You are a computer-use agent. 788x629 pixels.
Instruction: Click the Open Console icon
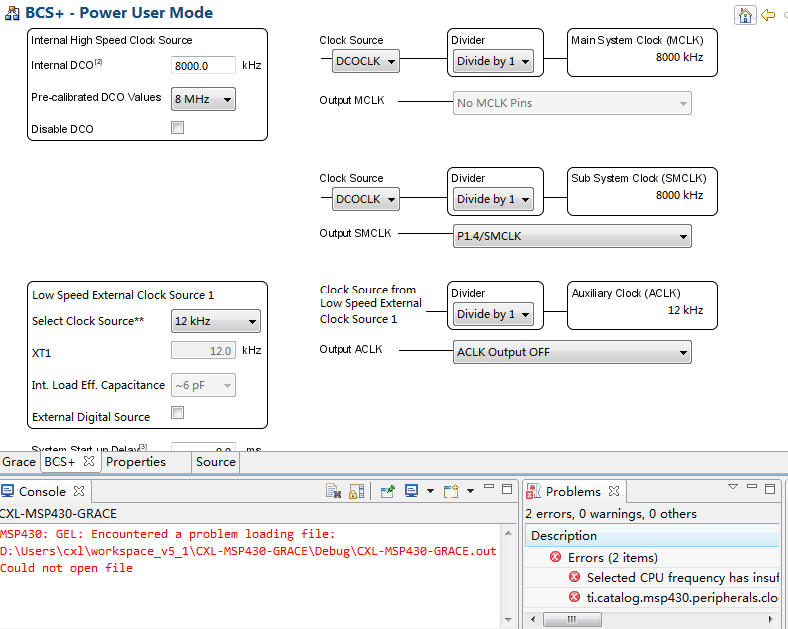451,491
